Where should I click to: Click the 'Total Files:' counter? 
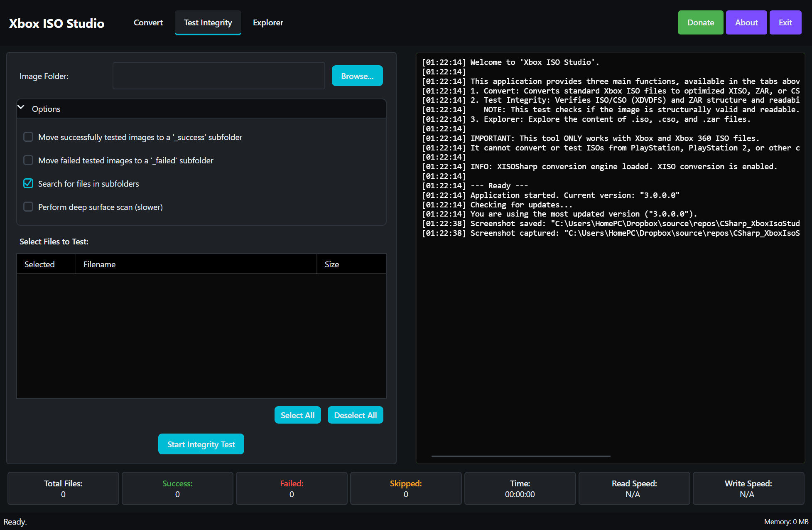tap(63, 488)
